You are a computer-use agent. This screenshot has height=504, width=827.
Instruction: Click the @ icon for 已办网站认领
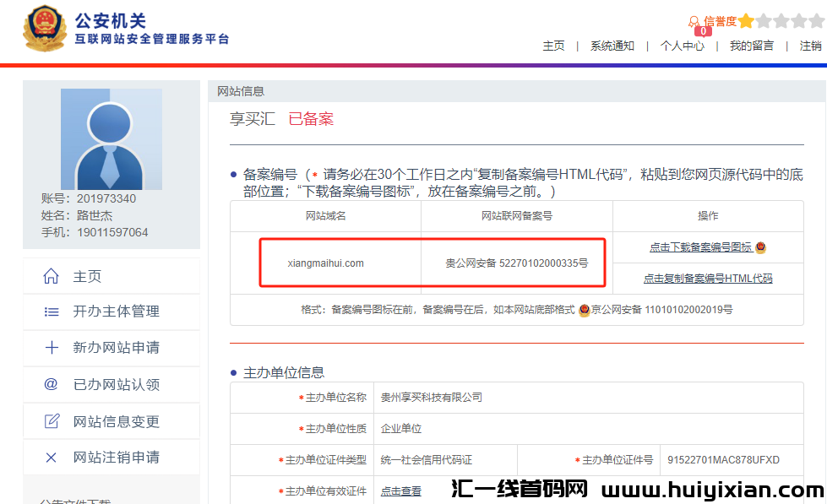coord(51,384)
